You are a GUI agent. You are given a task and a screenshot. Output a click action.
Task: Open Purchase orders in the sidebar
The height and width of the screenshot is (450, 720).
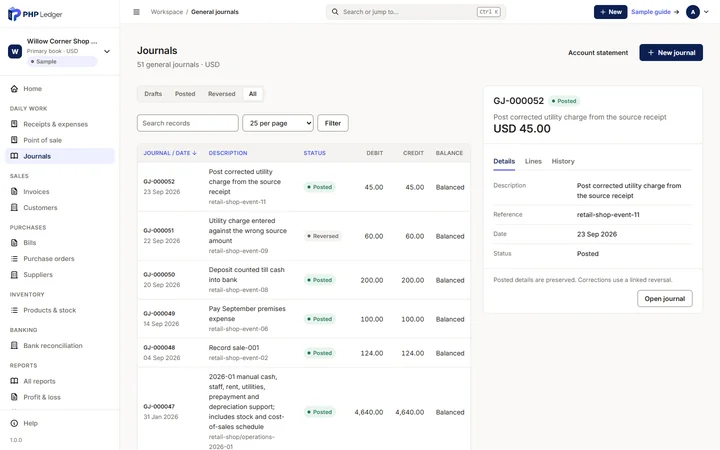60,259
